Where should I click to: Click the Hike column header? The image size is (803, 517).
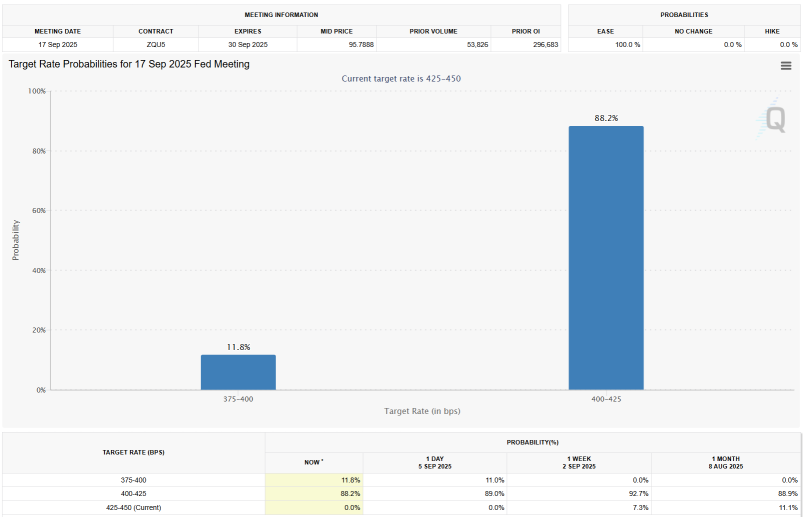(x=771, y=31)
